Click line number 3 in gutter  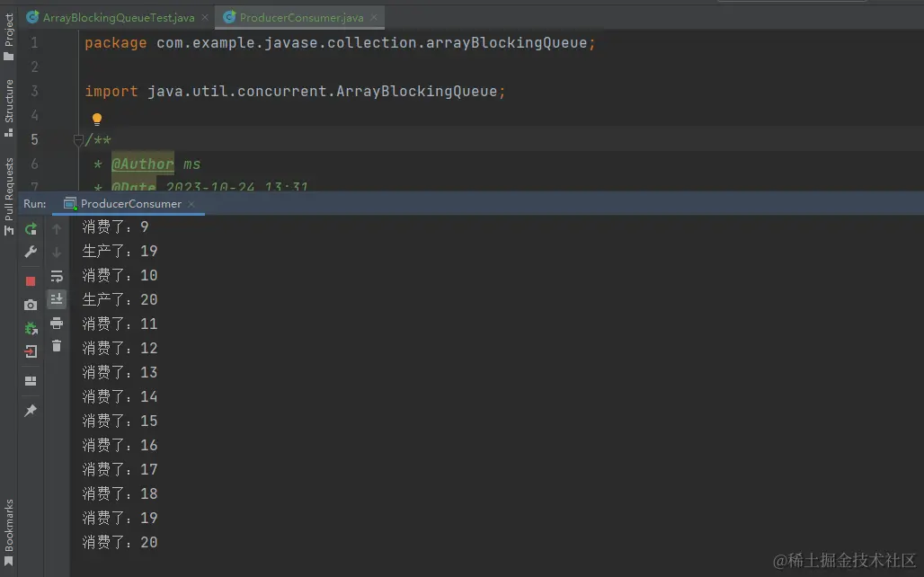coord(34,91)
